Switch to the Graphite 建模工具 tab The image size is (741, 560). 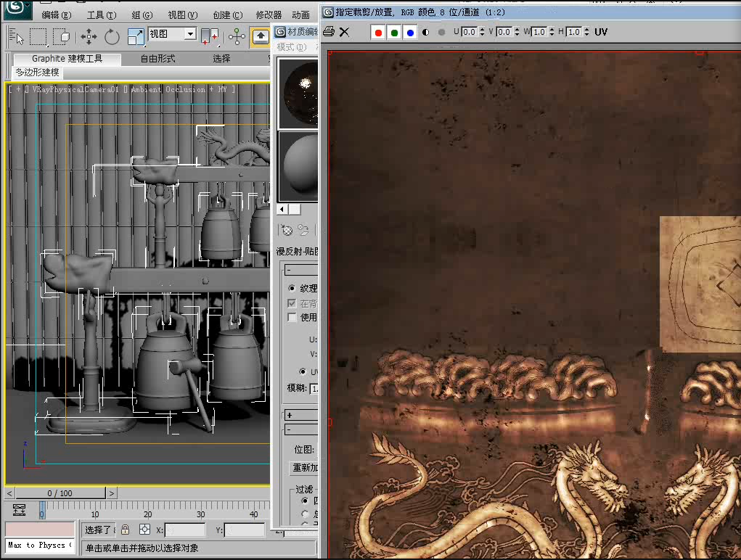[x=67, y=59]
